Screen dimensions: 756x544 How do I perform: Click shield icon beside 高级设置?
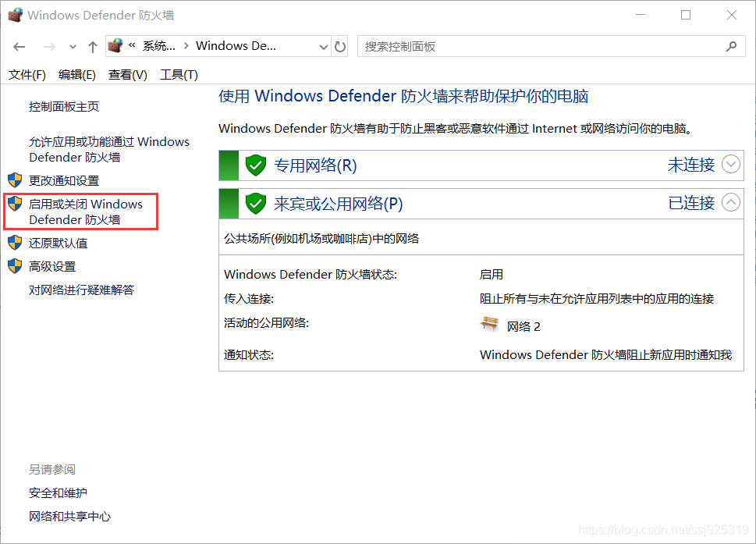click(x=15, y=265)
